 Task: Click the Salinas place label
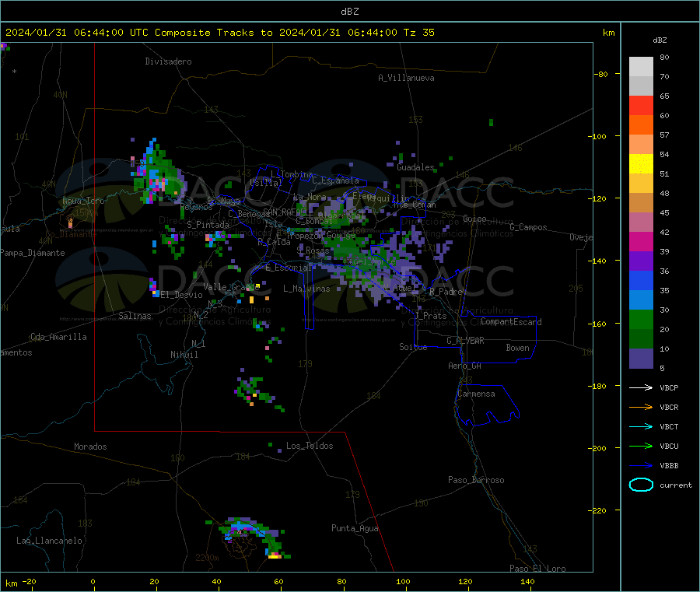135,316
